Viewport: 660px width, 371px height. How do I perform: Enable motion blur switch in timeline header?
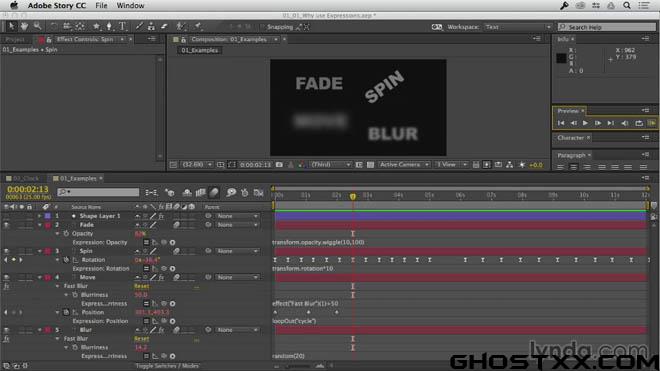(214, 192)
